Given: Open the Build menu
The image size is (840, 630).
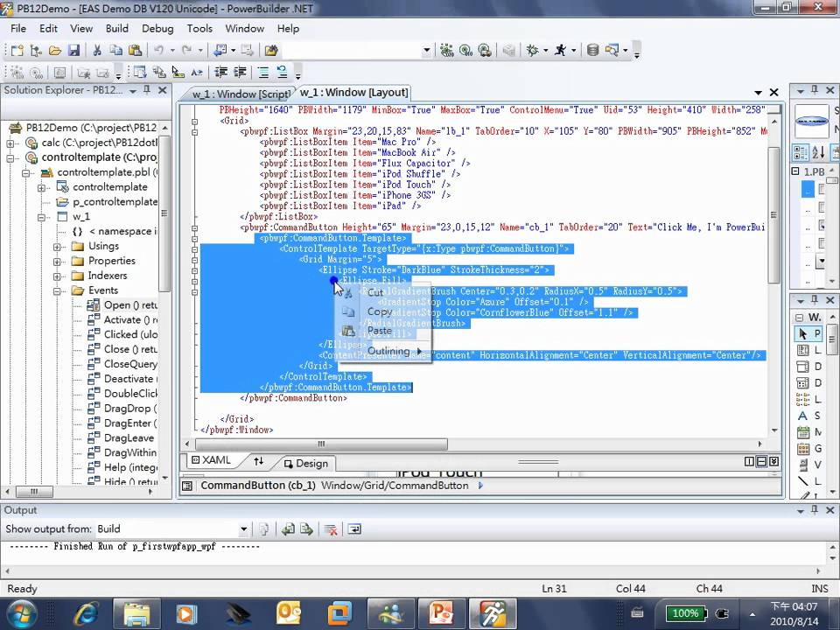Looking at the screenshot, I should tap(116, 28).
